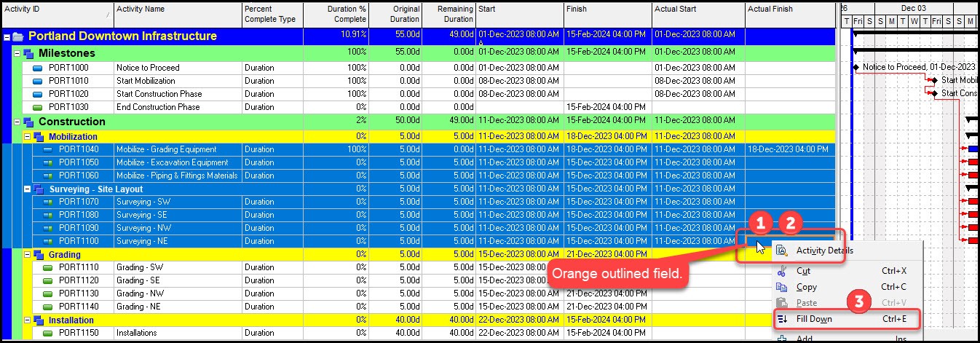Image resolution: width=980 pixels, height=343 pixels.
Task: Click the Copy icon in the context menu
Action: click(783, 287)
